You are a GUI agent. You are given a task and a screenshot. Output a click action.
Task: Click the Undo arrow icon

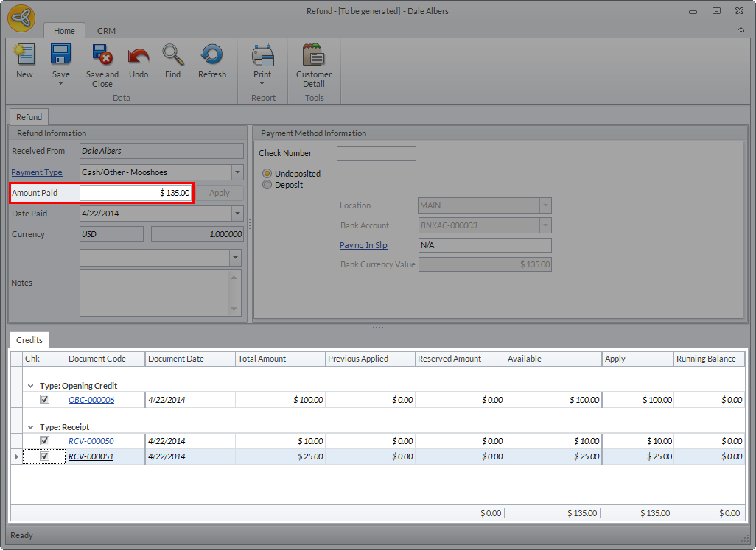[x=139, y=56]
